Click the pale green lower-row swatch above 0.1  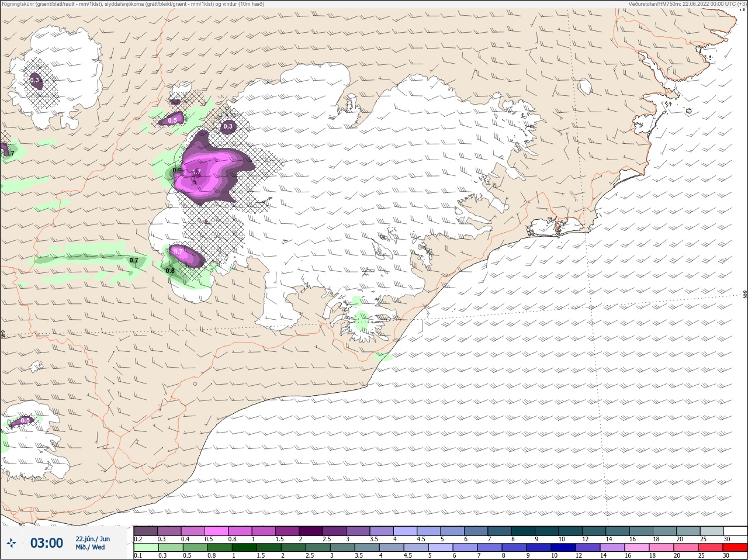point(146,548)
